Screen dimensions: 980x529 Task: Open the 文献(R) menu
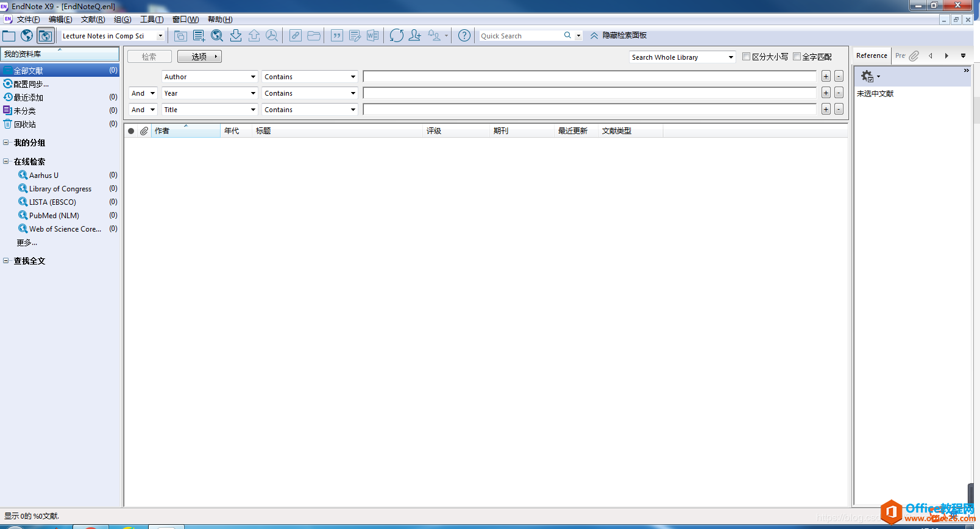(x=93, y=20)
